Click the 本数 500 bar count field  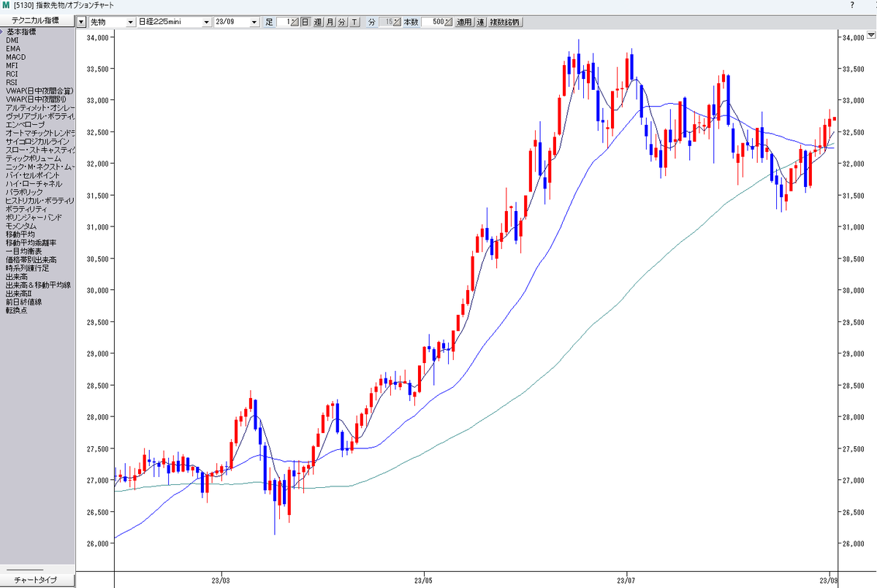click(433, 22)
